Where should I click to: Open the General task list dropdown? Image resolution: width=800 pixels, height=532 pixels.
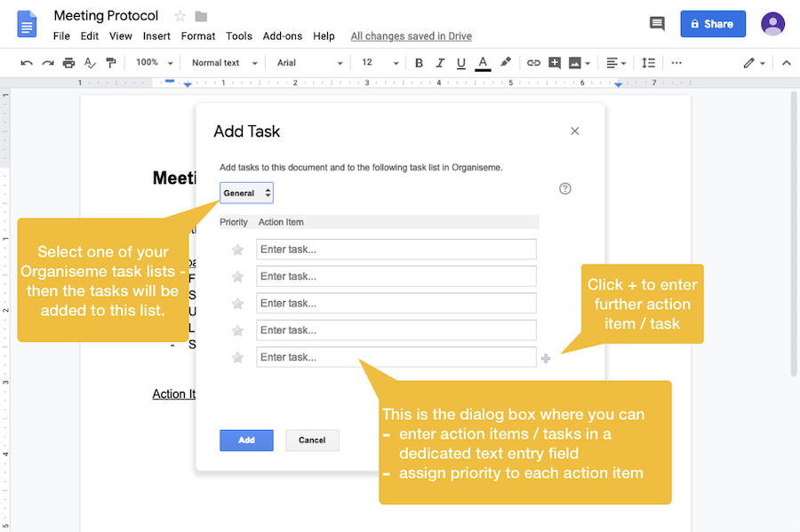[x=245, y=192]
